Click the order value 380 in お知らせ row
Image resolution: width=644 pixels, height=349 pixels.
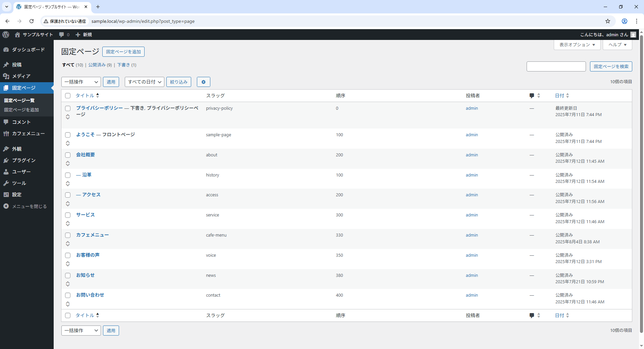point(339,276)
